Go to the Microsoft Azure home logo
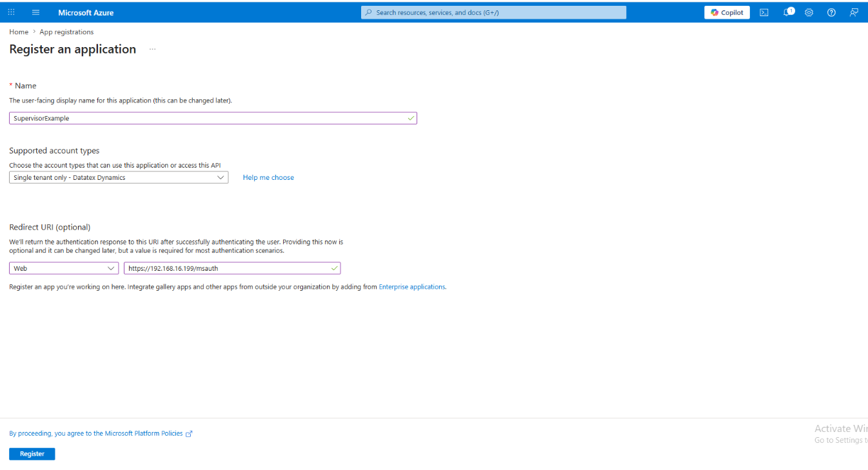Screen dimensions: 868x470 click(86, 12)
